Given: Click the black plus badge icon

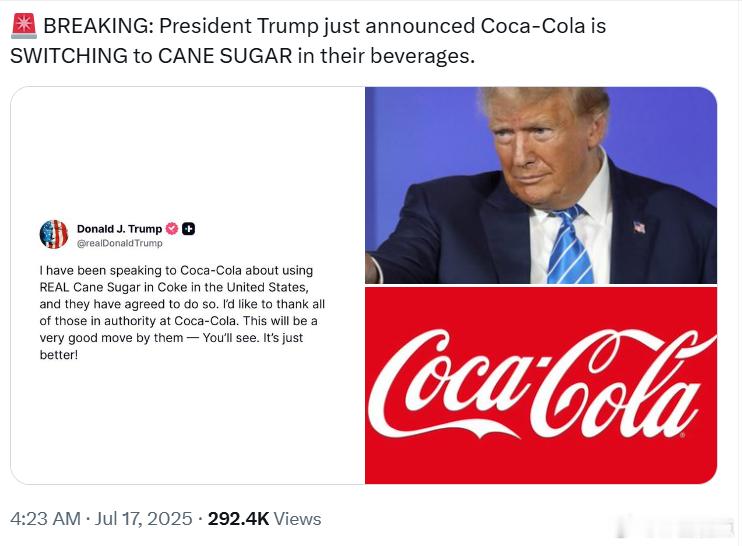Looking at the screenshot, I should pos(188,229).
